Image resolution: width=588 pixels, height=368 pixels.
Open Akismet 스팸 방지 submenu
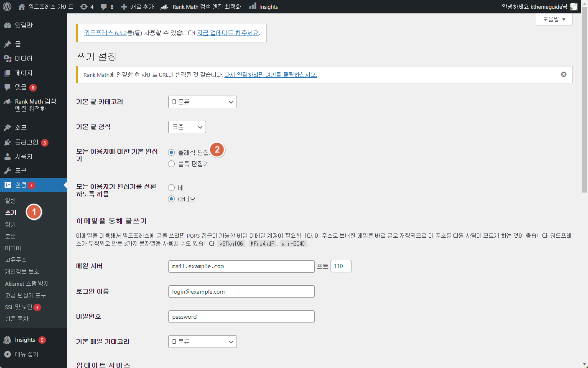point(27,284)
